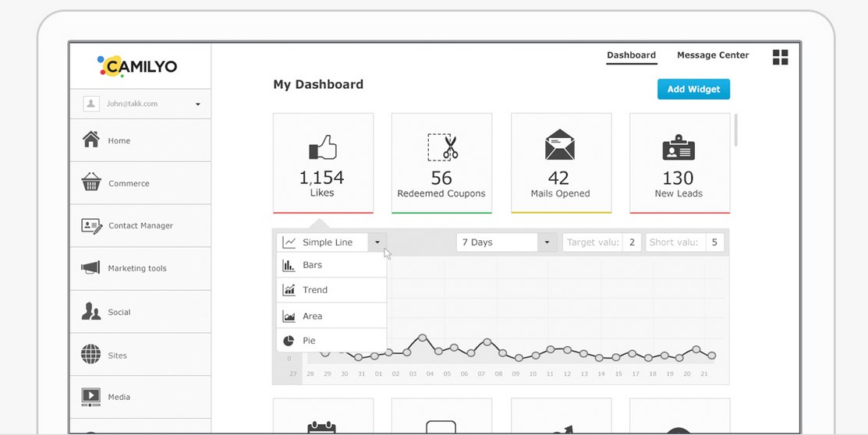
Task: Choose Trend from chart type menu
Action: click(x=331, y=290)
